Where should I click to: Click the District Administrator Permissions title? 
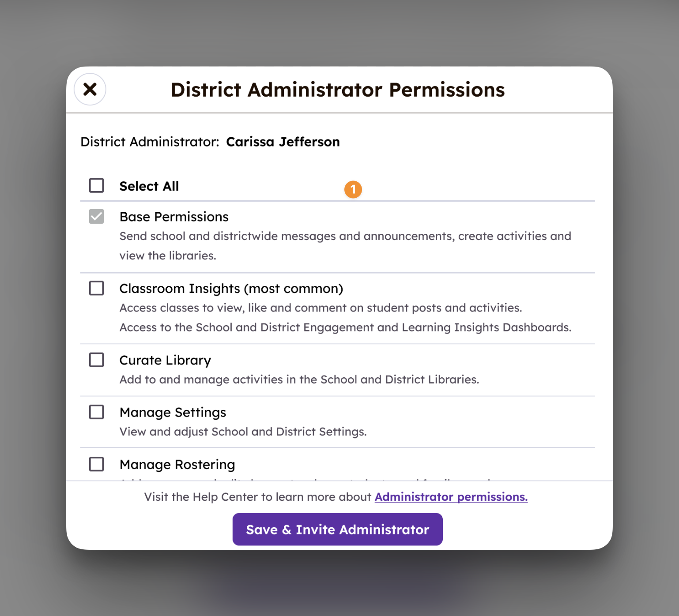(x=338, y=90)
